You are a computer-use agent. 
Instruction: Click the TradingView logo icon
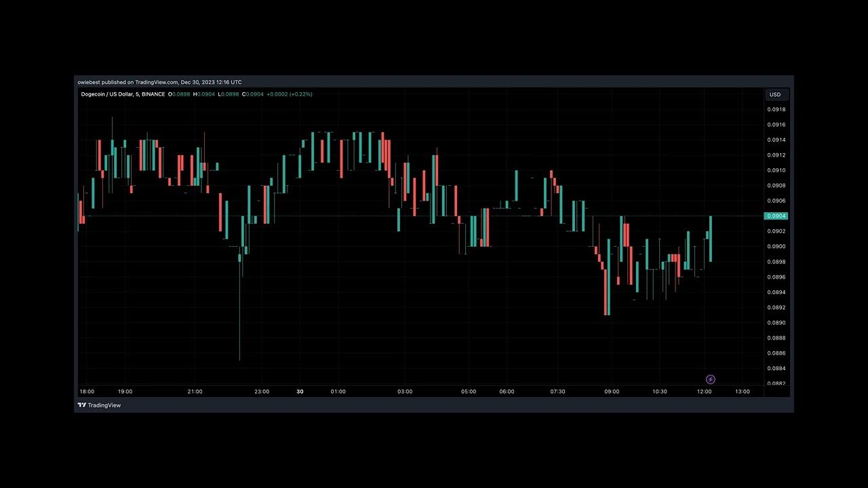(81, 405)
